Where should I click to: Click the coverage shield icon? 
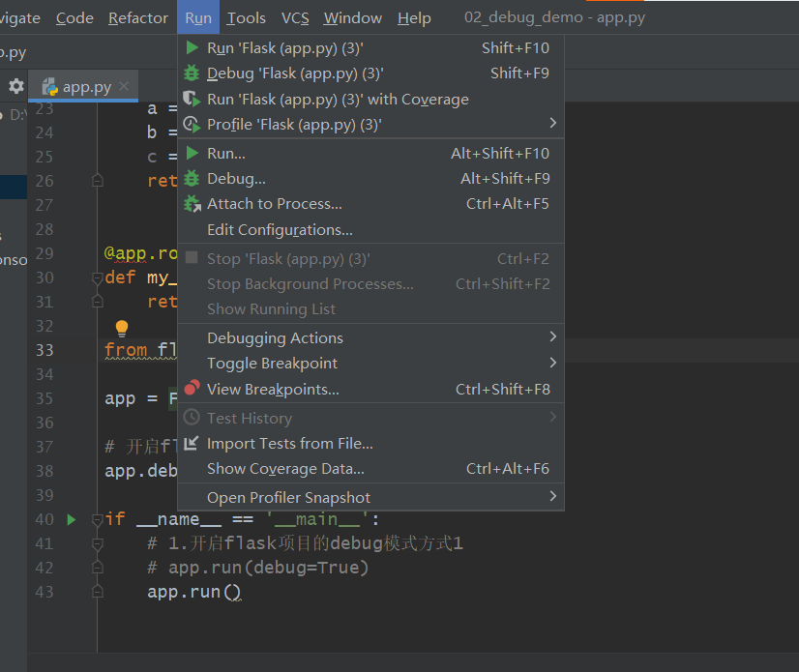[192, 99]
